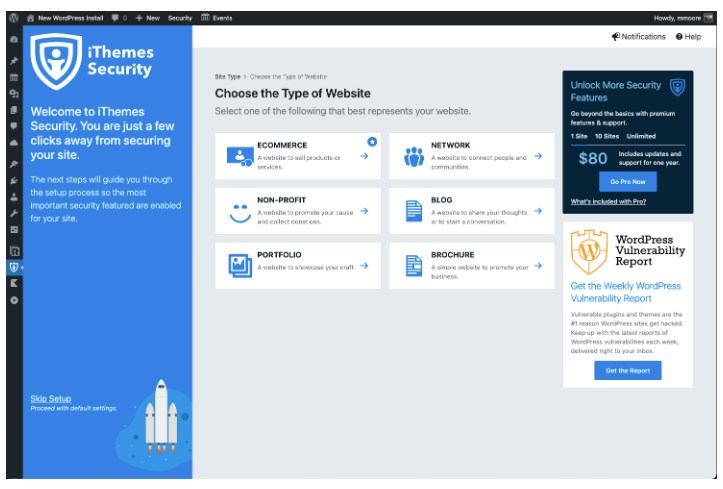Open Dashboard icon in the admin sidebar
723x489 pixels.
point(13,39)
